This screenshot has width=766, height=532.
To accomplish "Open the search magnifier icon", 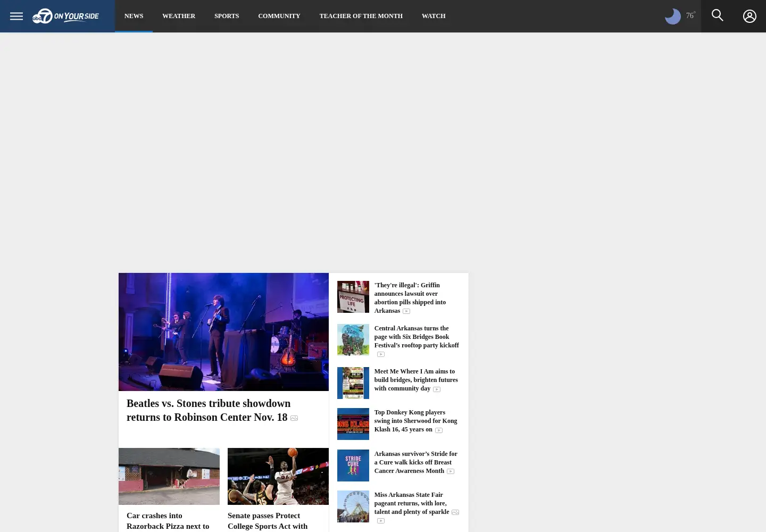I will click(x=718, y=15).
